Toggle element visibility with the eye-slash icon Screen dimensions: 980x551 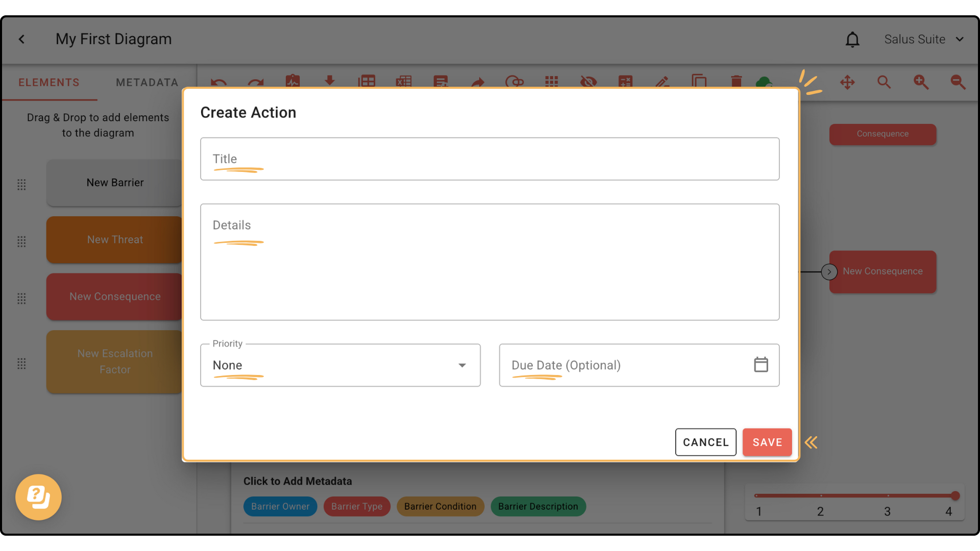point(589,82)
